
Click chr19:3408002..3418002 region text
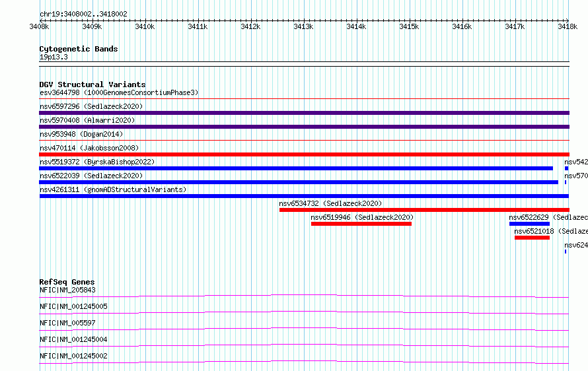pyautogui.click(x=83, y=14)
